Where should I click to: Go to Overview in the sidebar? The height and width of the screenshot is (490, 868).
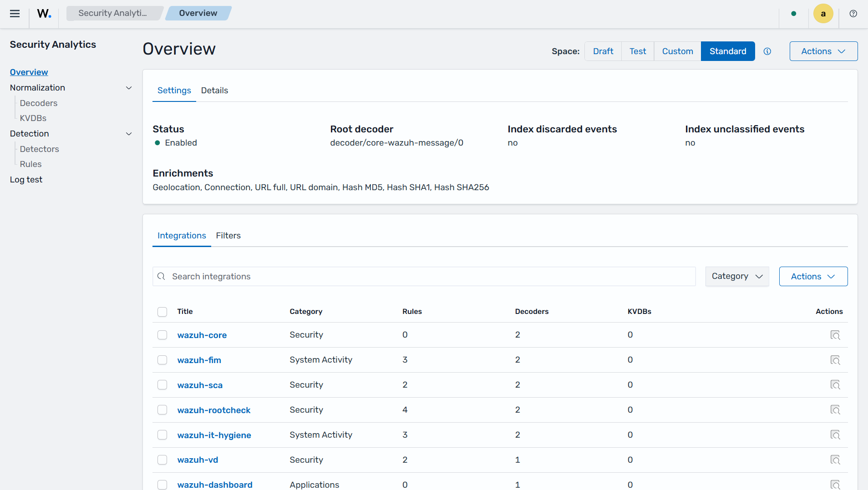[29, 72]
